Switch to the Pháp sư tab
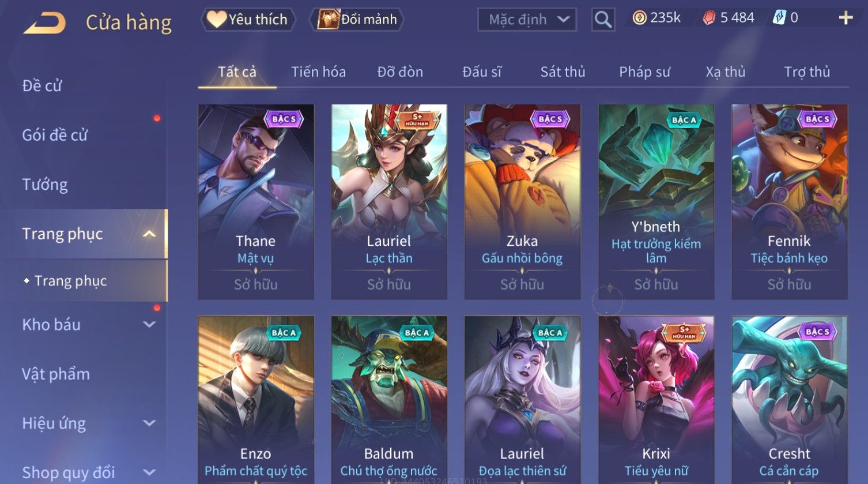 click(x=644, y=72)
